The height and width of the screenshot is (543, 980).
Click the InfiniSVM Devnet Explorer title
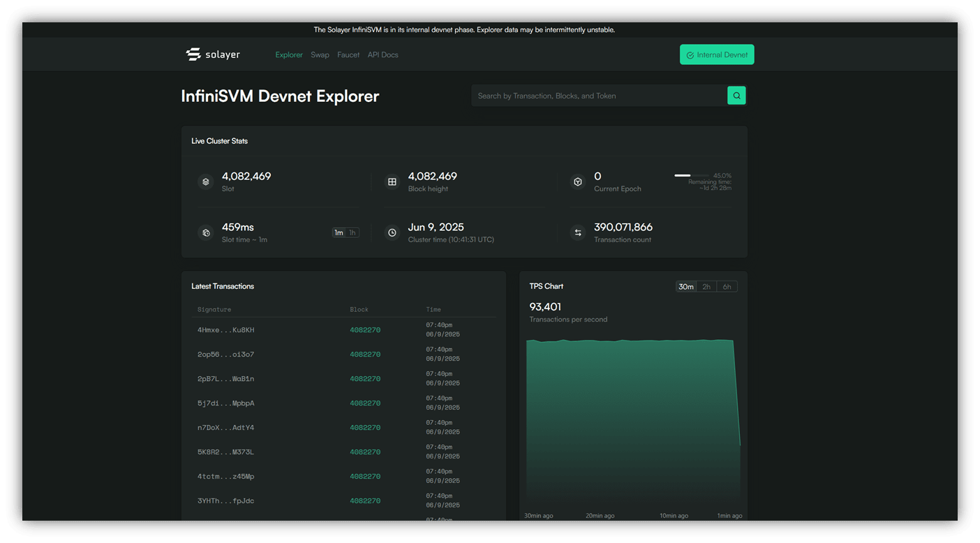click(x=280, y=96)
